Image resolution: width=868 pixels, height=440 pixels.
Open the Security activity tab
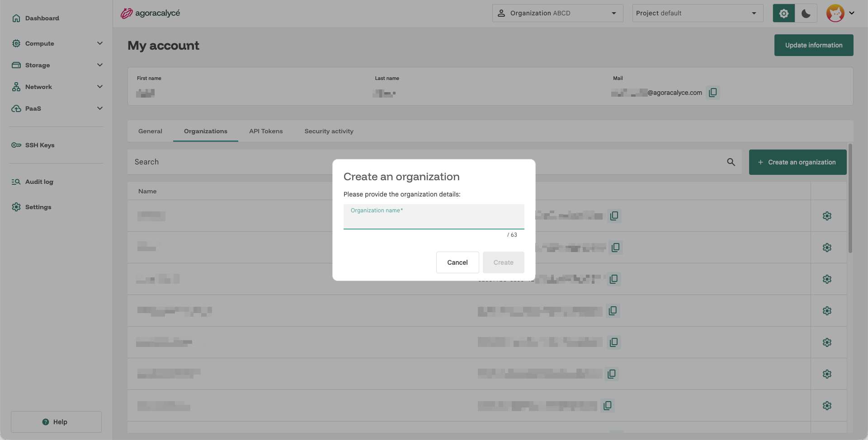[x=329, y=131]
